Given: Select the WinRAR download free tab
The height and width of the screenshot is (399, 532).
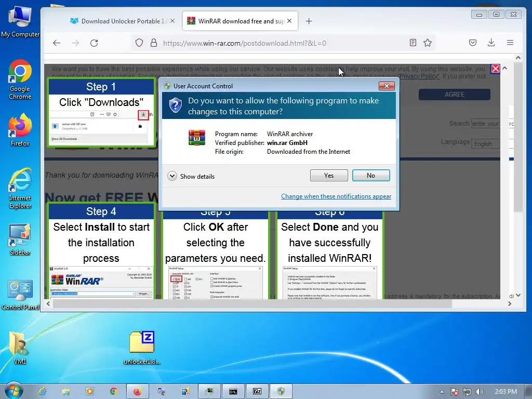Looking at the screenshot, I should point(240,21).
